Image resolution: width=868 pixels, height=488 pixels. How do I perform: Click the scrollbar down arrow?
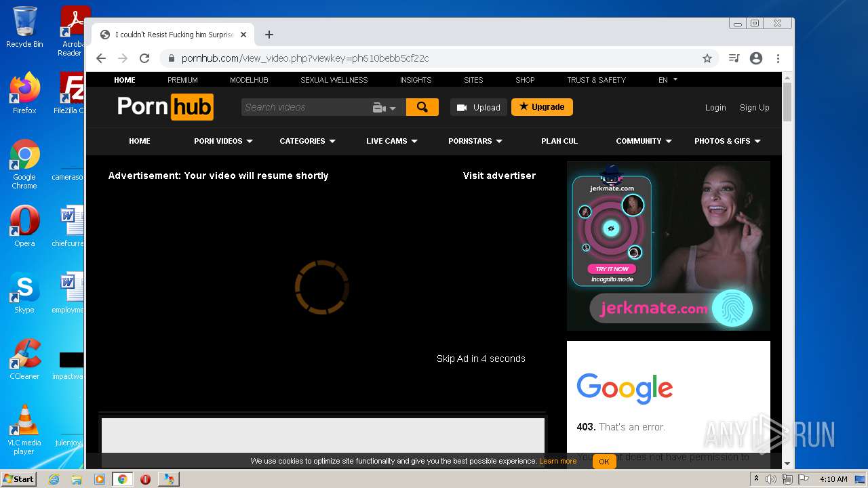[787, 464]
